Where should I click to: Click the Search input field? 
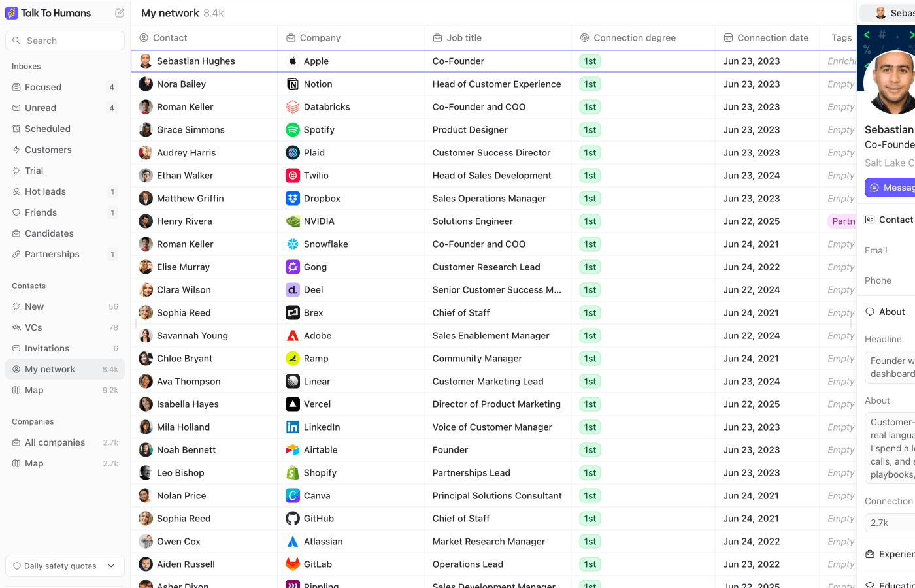pyautogui.click(x=65, y=41)
